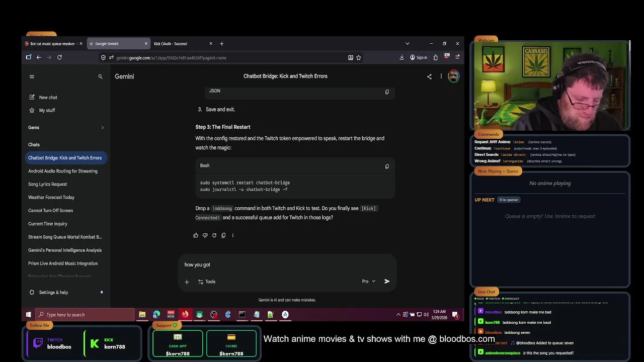644x362 pixels.
Task: Open the Pro model dropdown
Action: (x=369, y=282)
